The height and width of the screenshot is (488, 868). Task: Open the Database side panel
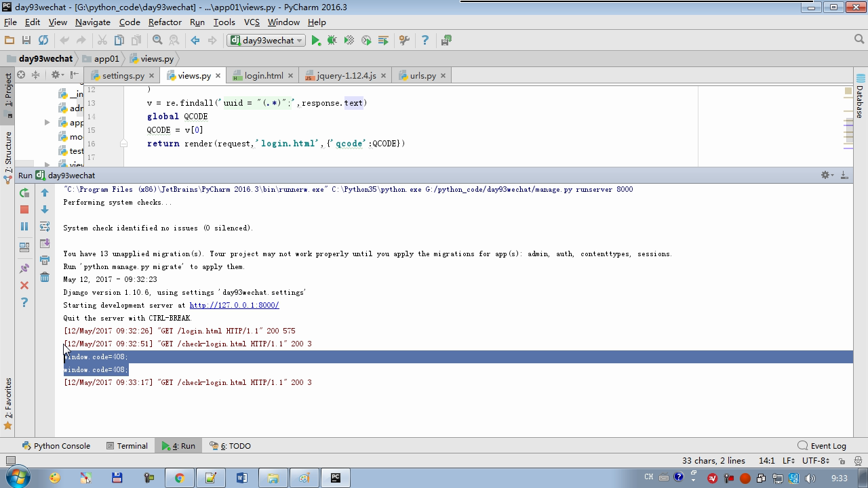[x=860, y=96]
